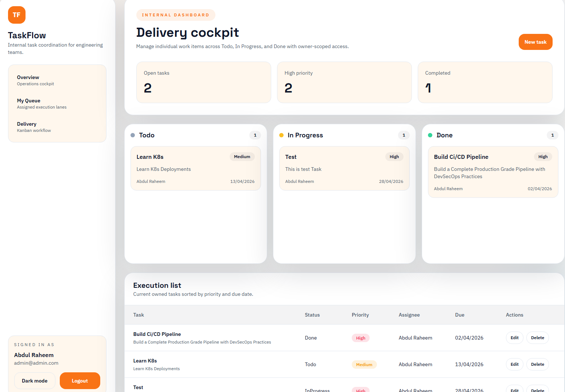Delete the Learn K8s task row
565x392 pixels.
point(537,364)
